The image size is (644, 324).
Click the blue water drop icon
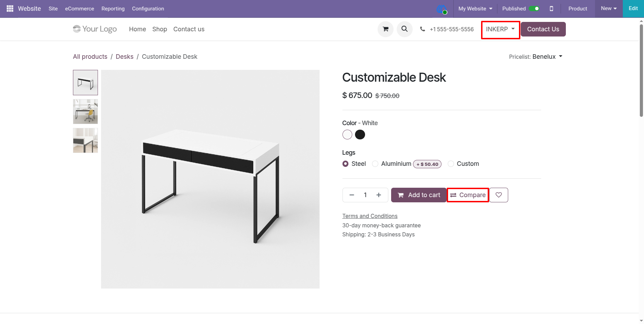pos(442,9)
